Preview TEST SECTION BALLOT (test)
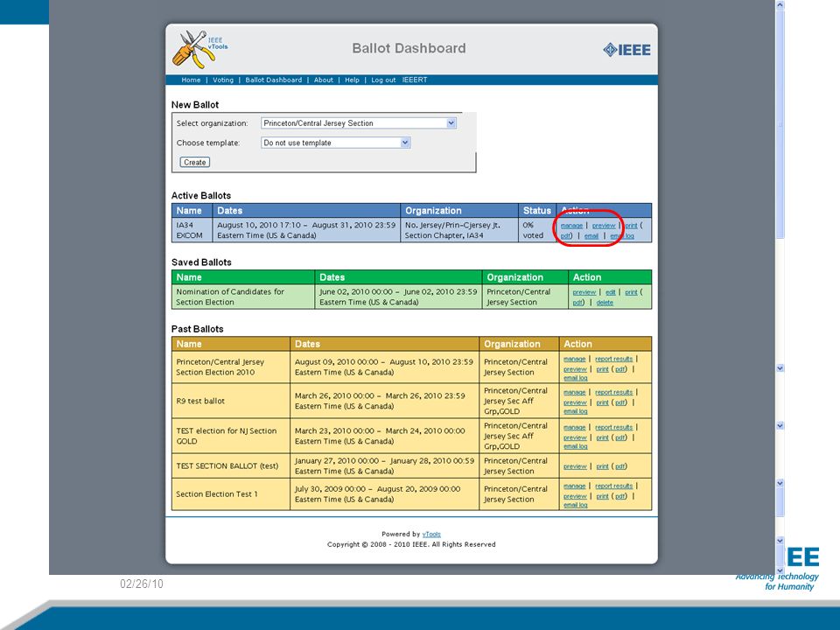The height and width of the screenshot is (630, 840). 575,466
